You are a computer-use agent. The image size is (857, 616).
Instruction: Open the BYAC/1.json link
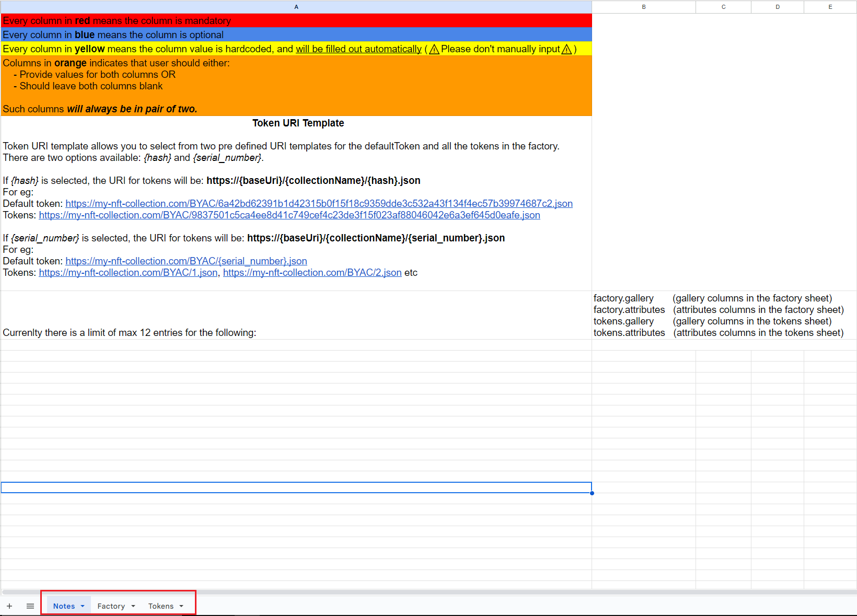128,273
